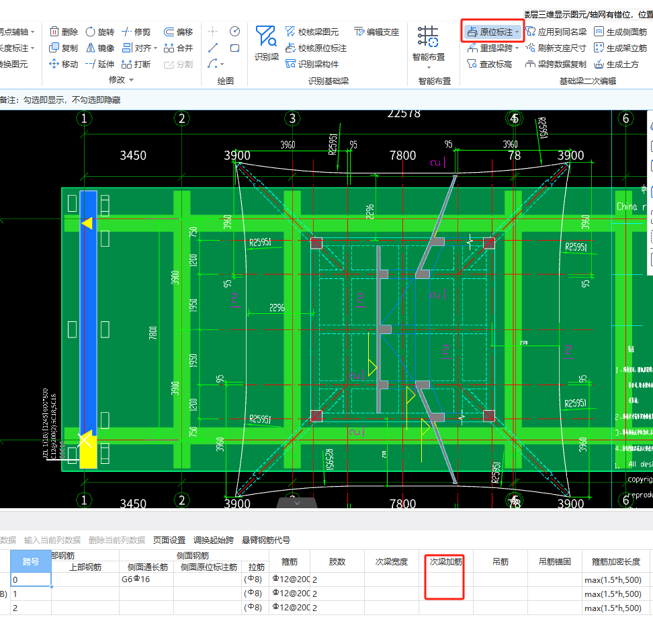Image resolution: width=653 pixels, height=644 pixels.
Task: Click the 次梁宽度 column header
Action: (392, 561)
